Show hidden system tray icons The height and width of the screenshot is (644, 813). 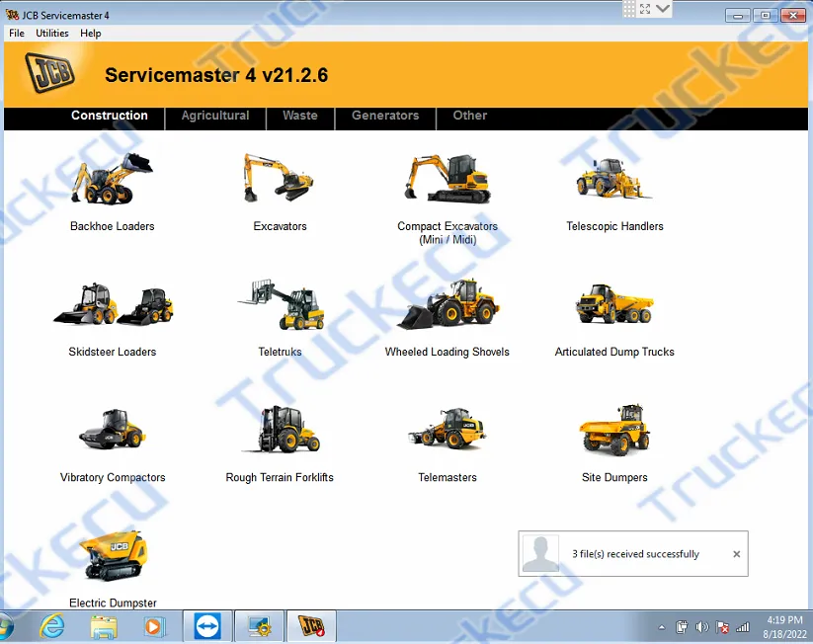point(662,627)
